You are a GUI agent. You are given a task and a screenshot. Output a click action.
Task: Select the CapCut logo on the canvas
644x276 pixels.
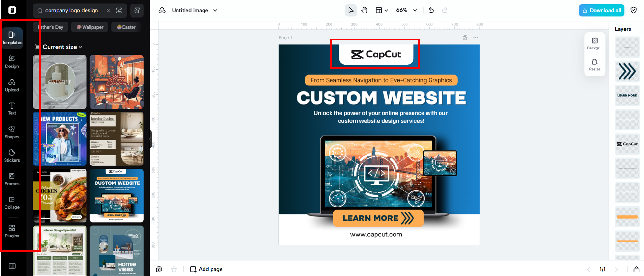[376, 54]
